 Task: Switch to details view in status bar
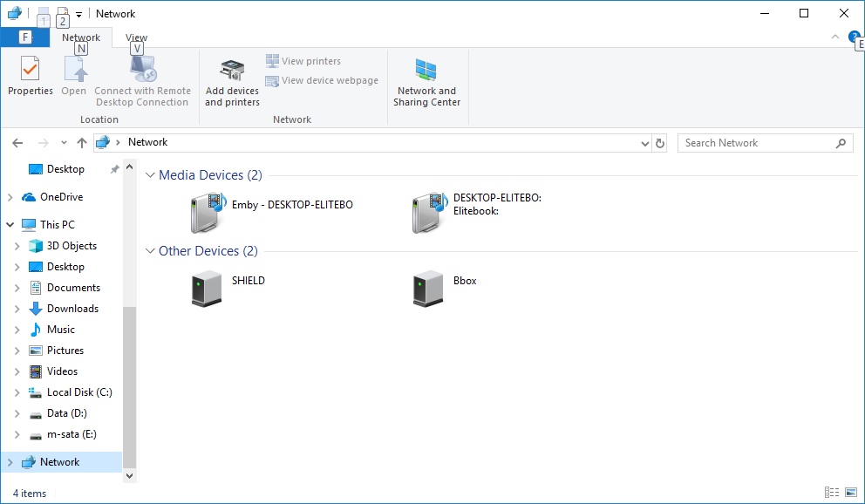pyautogui.click(x=831, y=494)
